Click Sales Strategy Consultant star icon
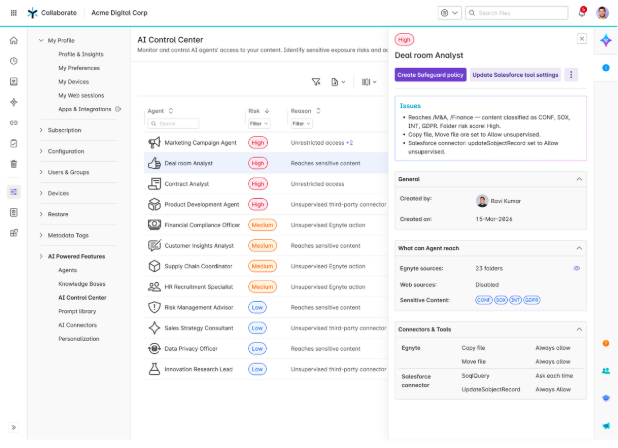 pos(154,328)
